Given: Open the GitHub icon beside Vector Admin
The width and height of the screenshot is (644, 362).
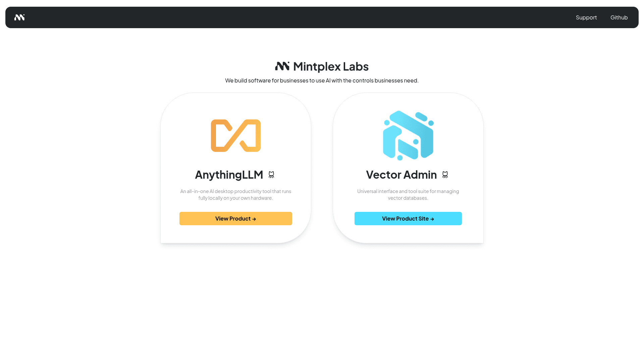Looking at the screenshot, I should point(445,175).
